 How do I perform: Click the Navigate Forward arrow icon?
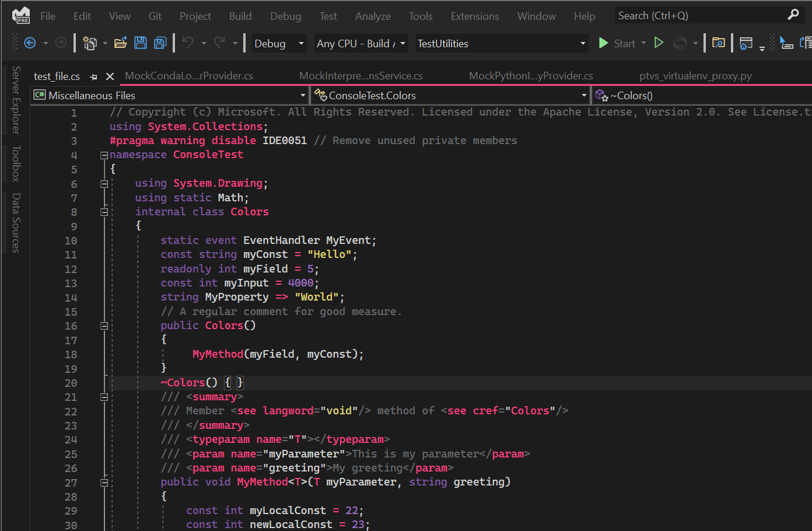click(61, 43)
